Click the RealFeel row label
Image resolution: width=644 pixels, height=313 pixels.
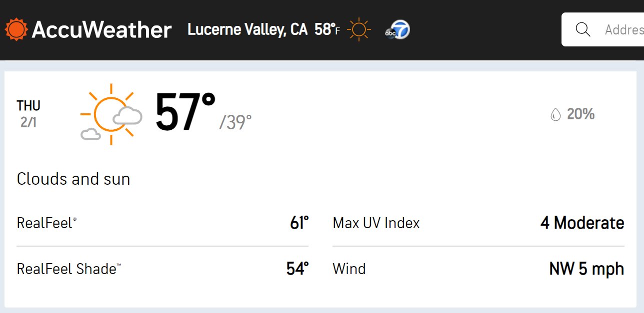[x=46, y=223]
